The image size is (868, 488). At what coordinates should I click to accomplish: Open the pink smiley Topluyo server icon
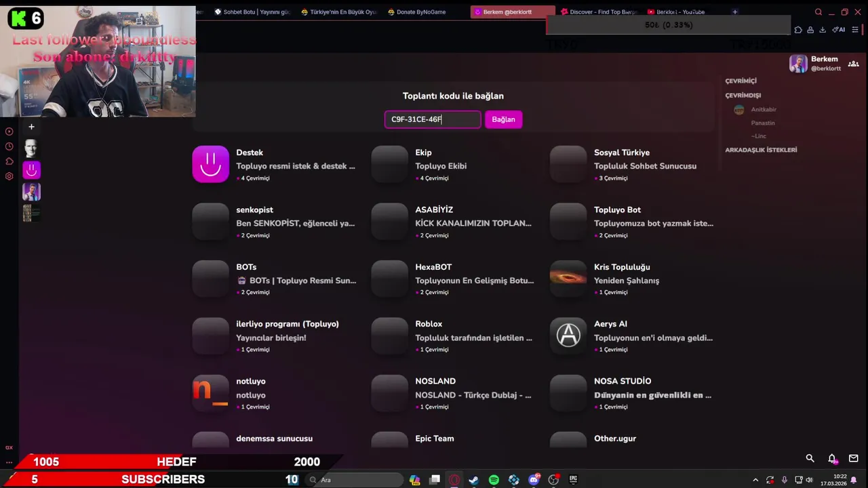coord(31,170)
